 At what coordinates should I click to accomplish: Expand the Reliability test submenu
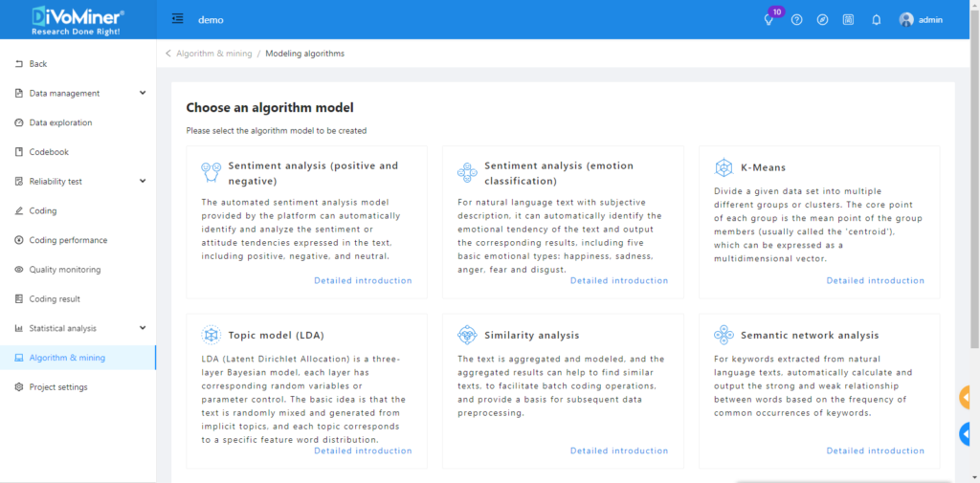coord(143,181)
